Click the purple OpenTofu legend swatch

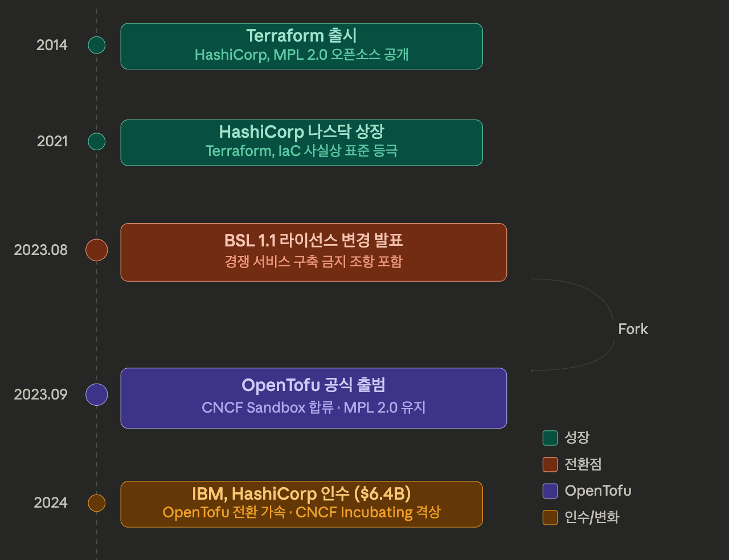[550, 491]
